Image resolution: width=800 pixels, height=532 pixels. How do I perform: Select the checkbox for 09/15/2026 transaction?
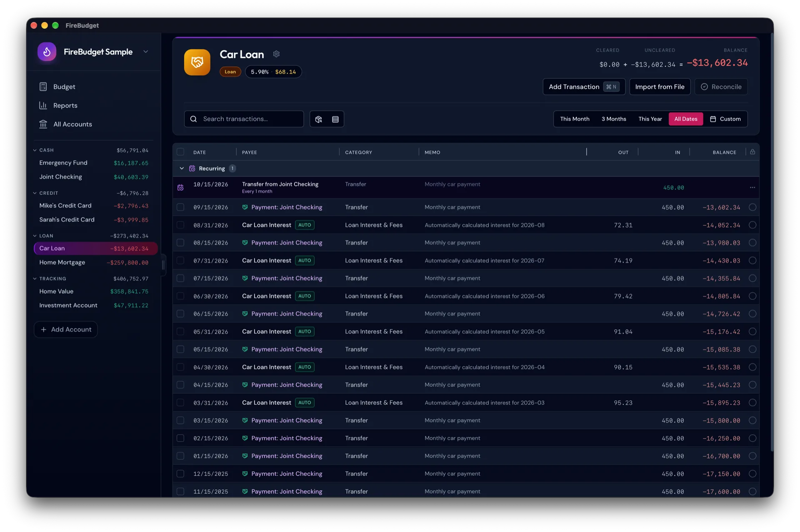(x=180, y=207)
